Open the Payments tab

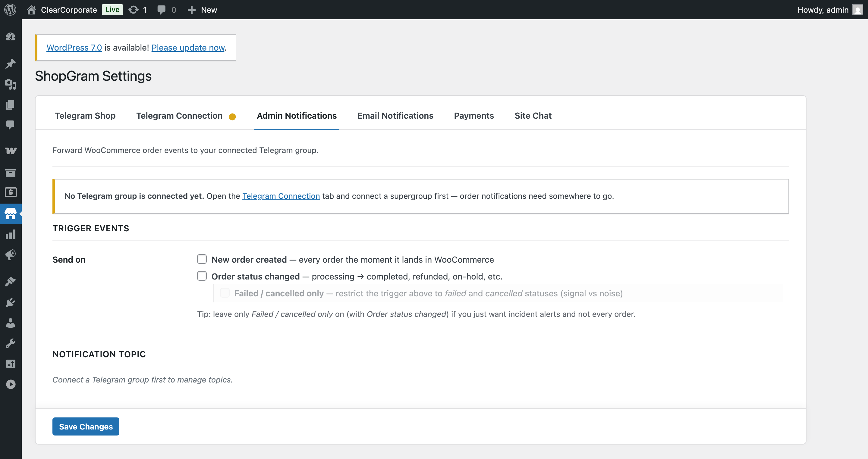pos(474,116)
